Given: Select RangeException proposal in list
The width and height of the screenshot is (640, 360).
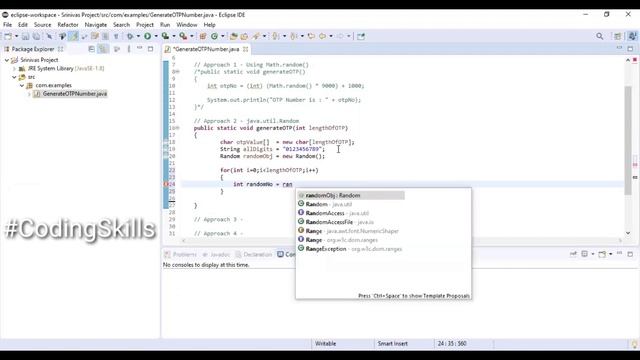Looking at the screenshot, I should tap(351, 249).
